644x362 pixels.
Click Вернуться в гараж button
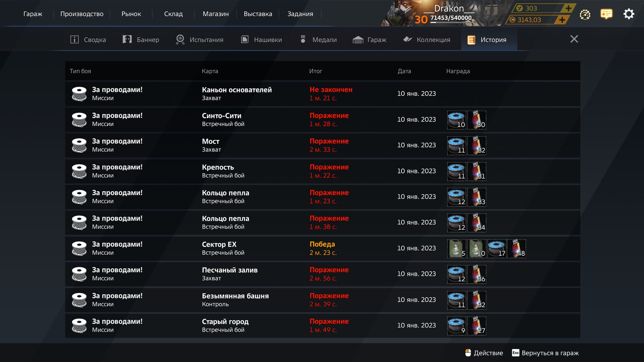[x=545, y=353]
